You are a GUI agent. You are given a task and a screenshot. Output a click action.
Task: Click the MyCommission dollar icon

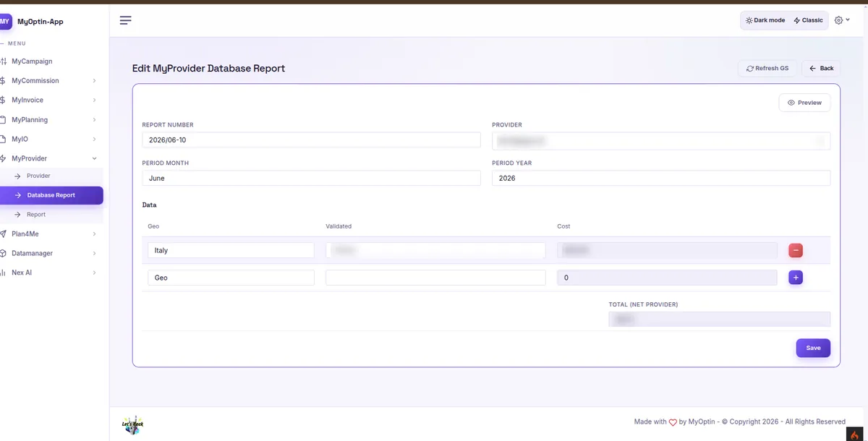(4, 81)
